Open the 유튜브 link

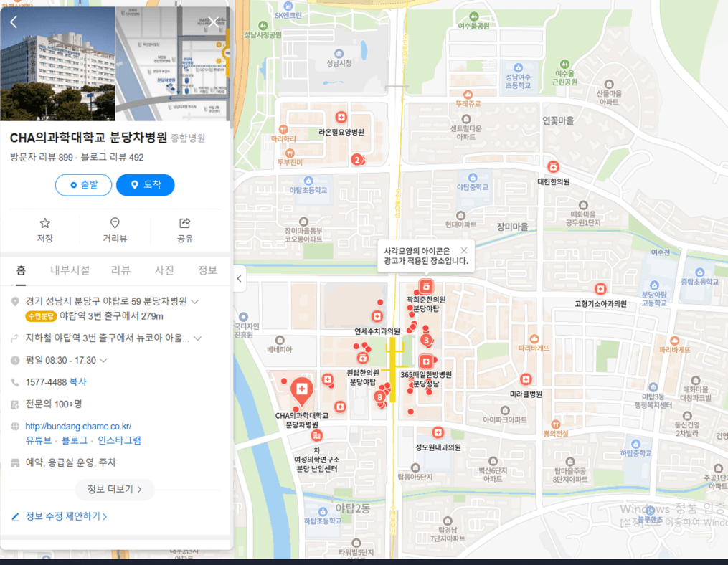pos(39,440)
